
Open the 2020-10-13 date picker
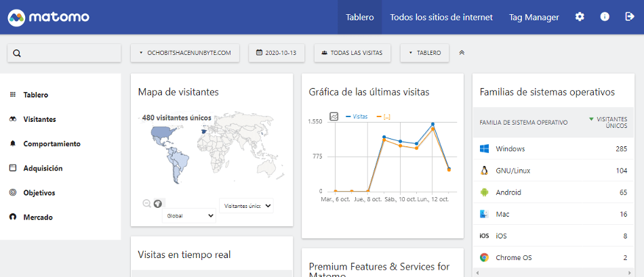click(x=277, y=53)
